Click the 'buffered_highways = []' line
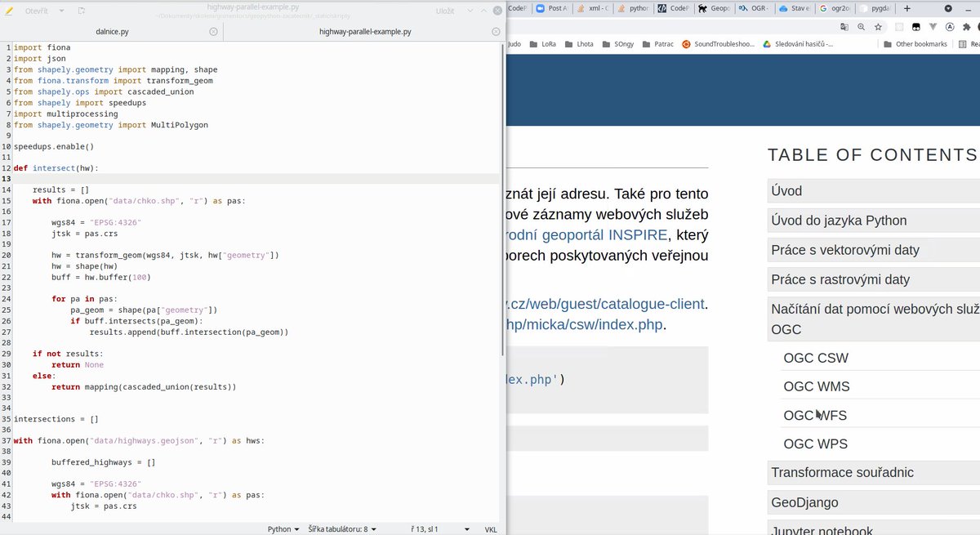 tap(103, 461)
